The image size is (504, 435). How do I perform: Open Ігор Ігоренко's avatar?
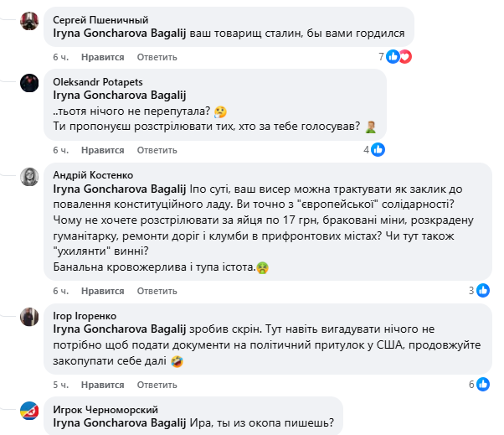point(29,316)
